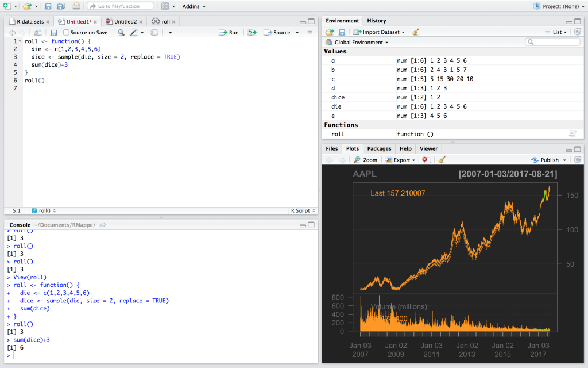Select the dice variable row in Environment
Image resolution: width=588 pixels, height=368 pixels.
click(452, 97)
